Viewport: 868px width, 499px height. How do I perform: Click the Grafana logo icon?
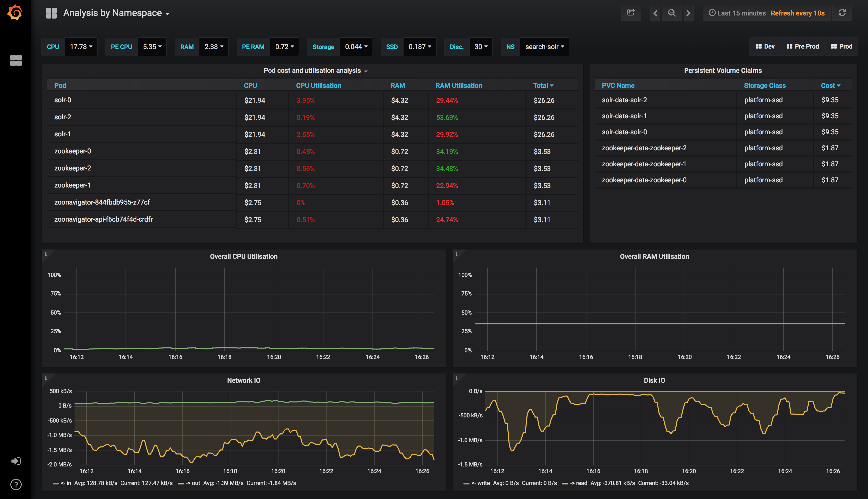(x=15, y=13)
